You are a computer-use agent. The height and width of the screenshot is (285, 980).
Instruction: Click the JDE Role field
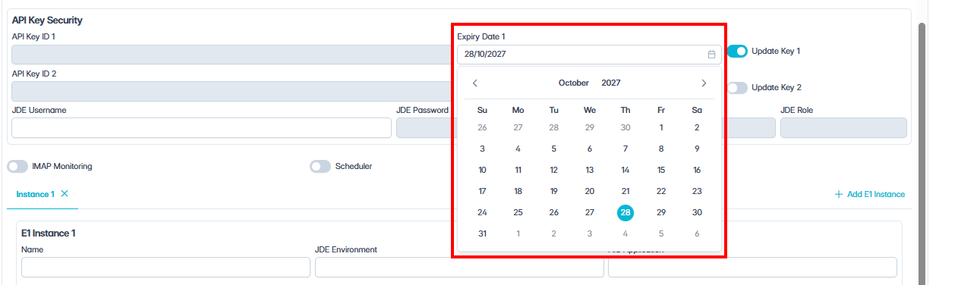point(843,127)
